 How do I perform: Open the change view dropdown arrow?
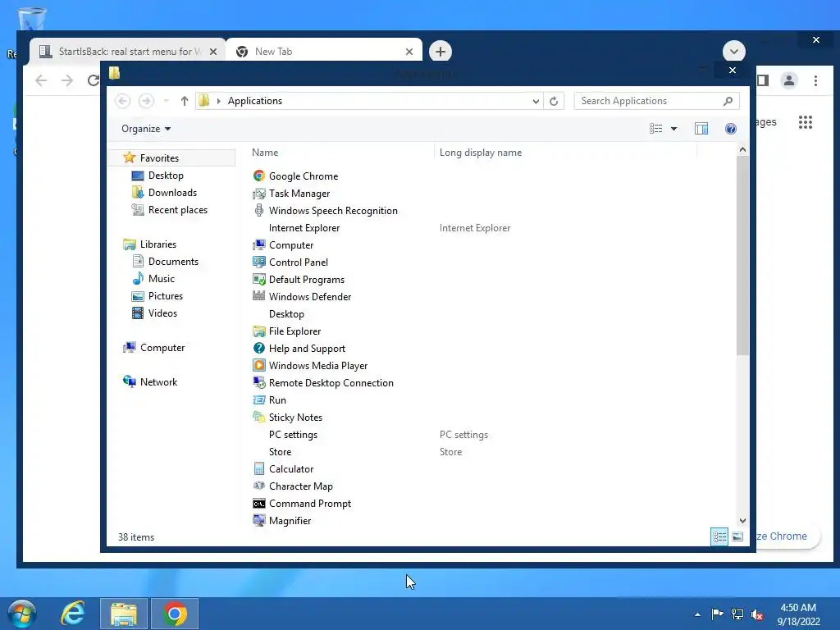(674, 129)
